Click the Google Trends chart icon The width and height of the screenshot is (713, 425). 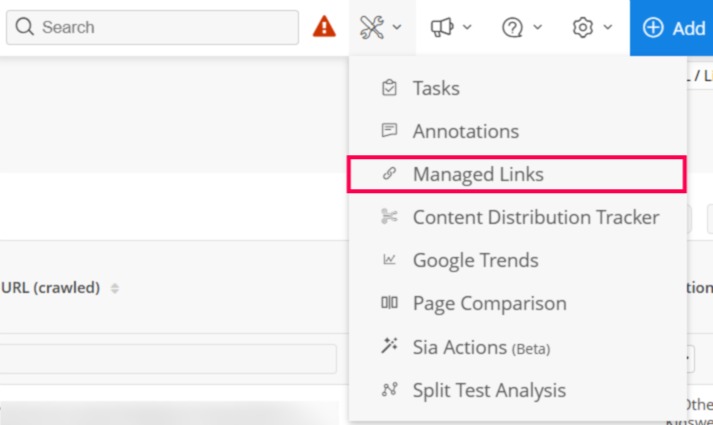pos(390,260)
